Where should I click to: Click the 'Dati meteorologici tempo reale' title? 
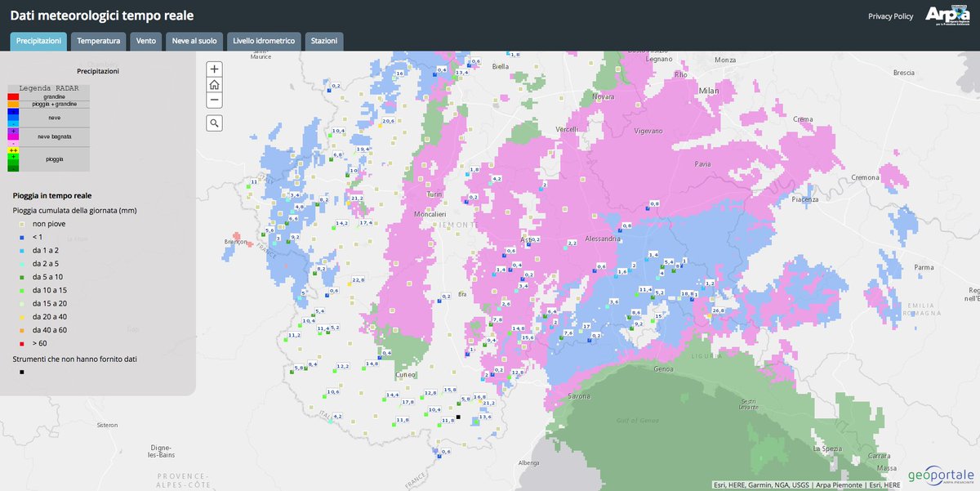tap(101, 16)
